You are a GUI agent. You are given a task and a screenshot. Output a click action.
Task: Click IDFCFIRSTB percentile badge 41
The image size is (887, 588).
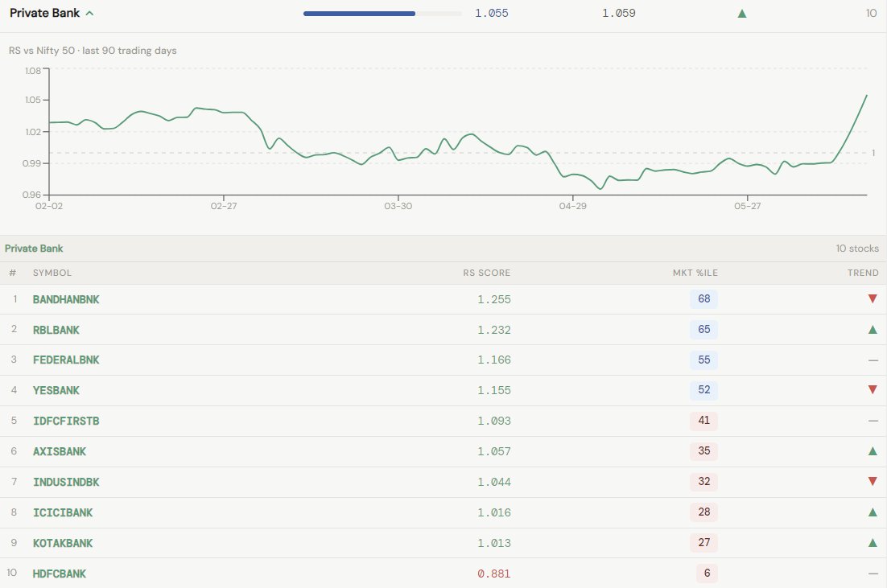point(703,420)
